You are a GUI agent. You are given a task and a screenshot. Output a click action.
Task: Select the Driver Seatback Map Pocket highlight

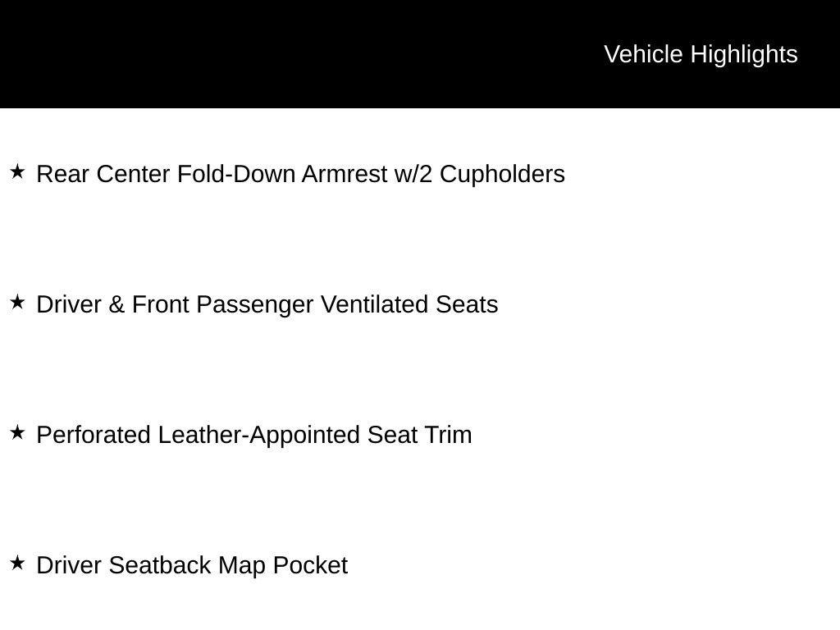(192, 565)
